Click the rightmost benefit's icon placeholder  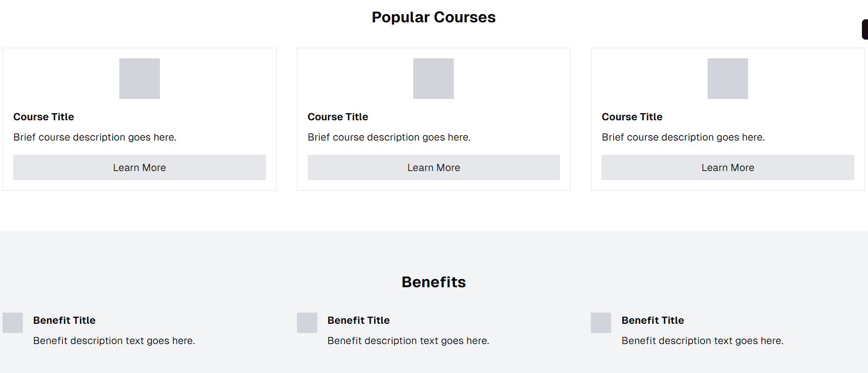[x=601, y=323]
